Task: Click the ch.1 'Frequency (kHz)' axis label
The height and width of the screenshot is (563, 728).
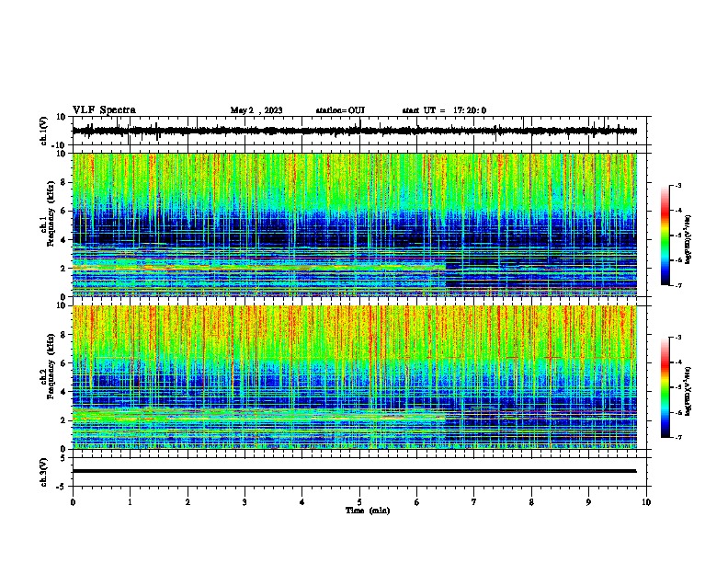Action: pyautogui.click(x=51, y=213)
